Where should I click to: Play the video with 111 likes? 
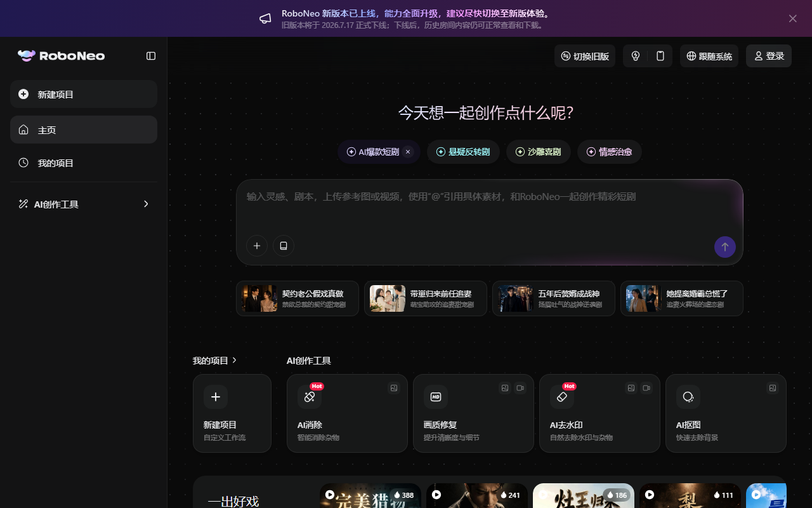click(650, 494)
